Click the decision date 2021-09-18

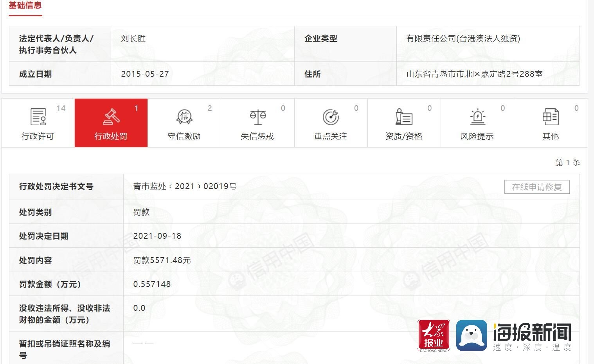point(157,236)
